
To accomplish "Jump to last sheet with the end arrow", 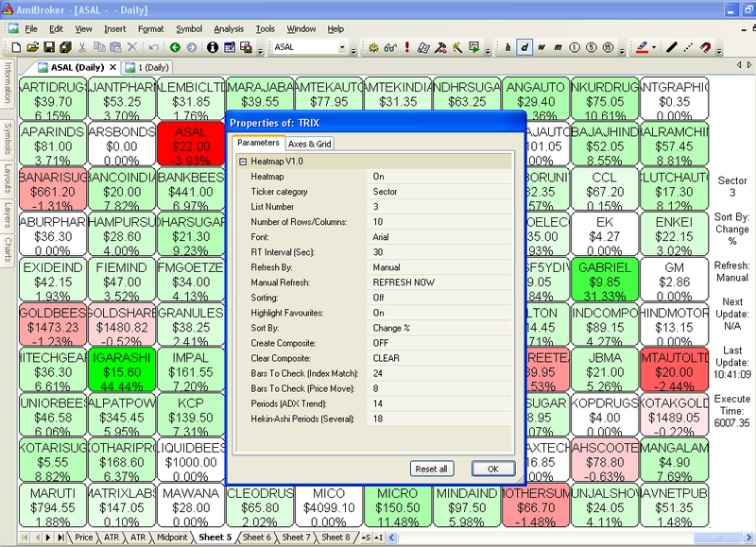I will (x=60, y=537).
